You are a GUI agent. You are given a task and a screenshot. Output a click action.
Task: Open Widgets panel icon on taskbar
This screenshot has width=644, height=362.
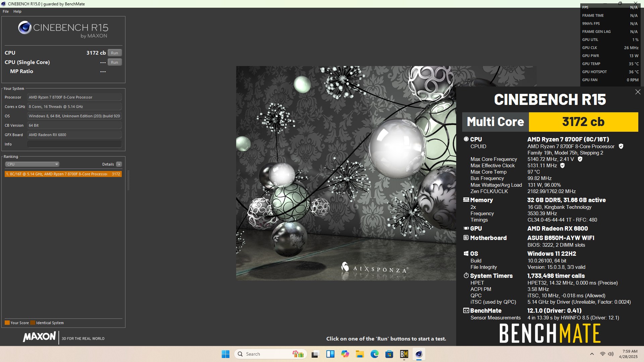(x=330, y=354)
